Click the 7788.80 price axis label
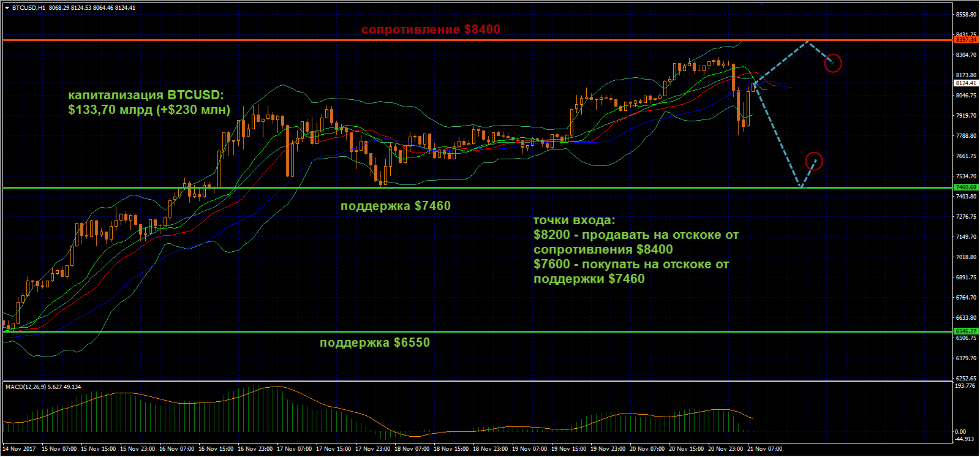 [x=966, y=135]
